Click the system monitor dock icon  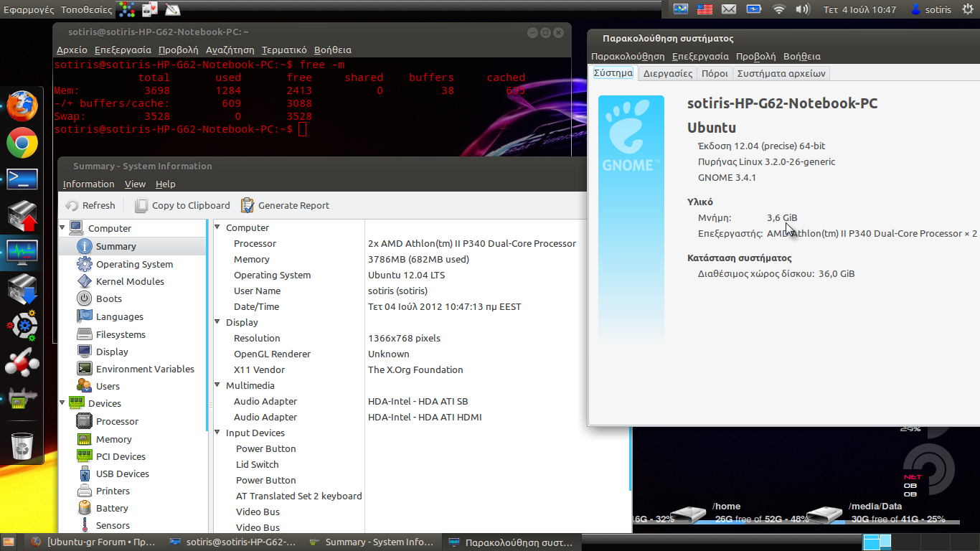(22, 253)
